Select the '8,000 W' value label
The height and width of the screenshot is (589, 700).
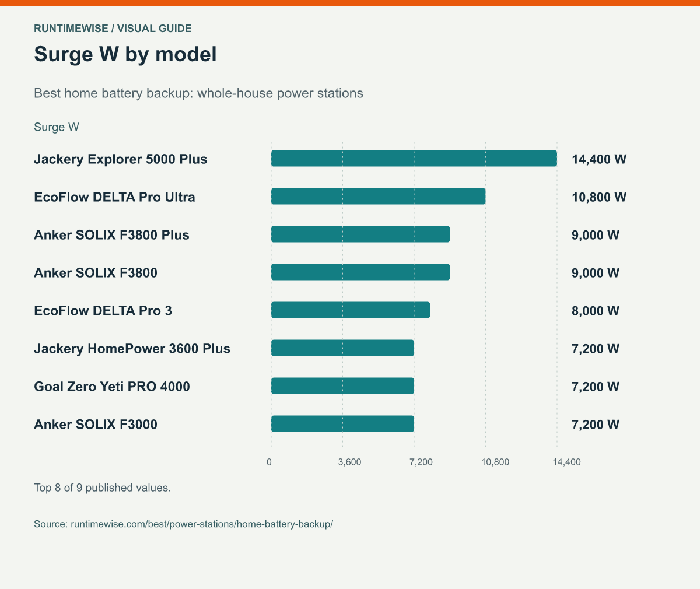(x=596, y=311)
